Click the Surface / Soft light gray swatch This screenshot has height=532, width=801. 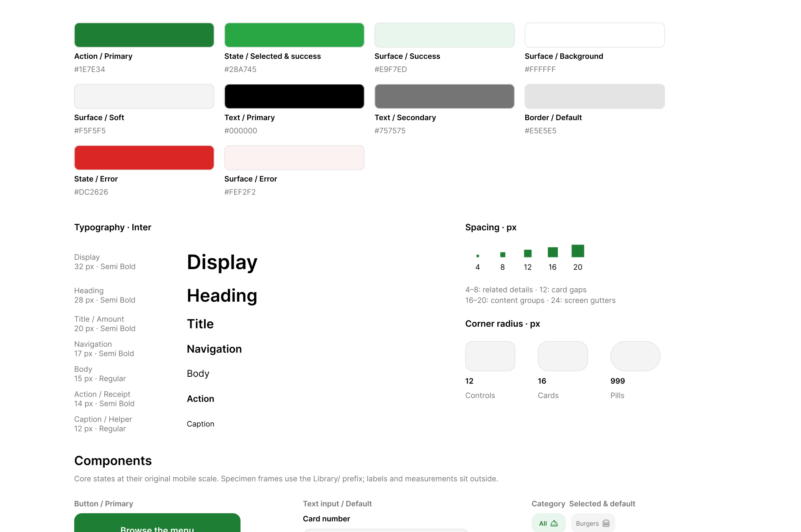(144, 96)
